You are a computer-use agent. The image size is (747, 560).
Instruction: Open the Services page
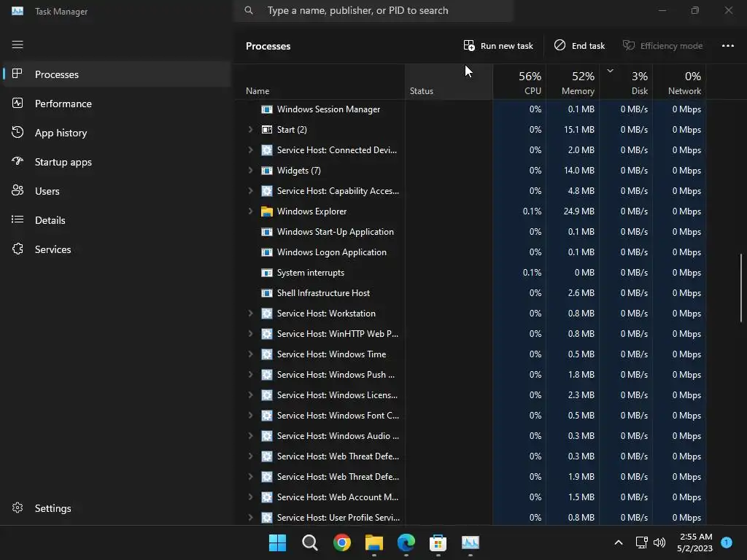click(x=116, y=249)
